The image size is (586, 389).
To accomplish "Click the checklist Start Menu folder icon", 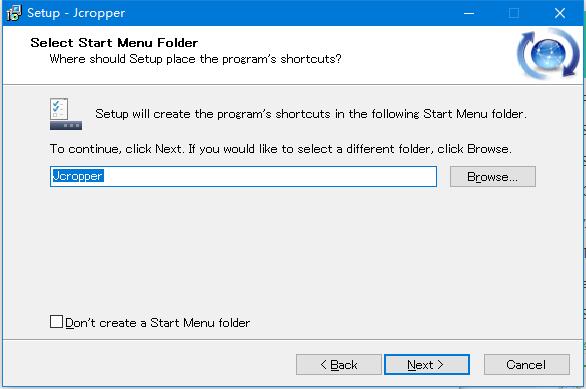I will [x=66, y=114].
